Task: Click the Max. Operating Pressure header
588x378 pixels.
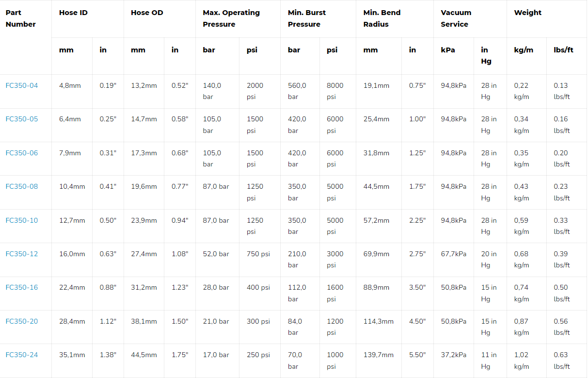Action: pyautogui.click(x=231, y=18)
